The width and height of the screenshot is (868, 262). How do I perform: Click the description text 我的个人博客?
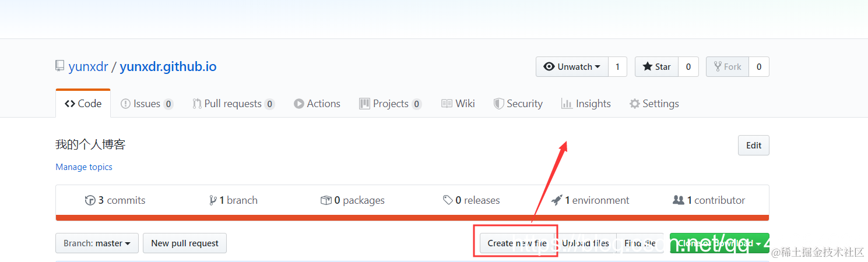click(x=90, y=144)
